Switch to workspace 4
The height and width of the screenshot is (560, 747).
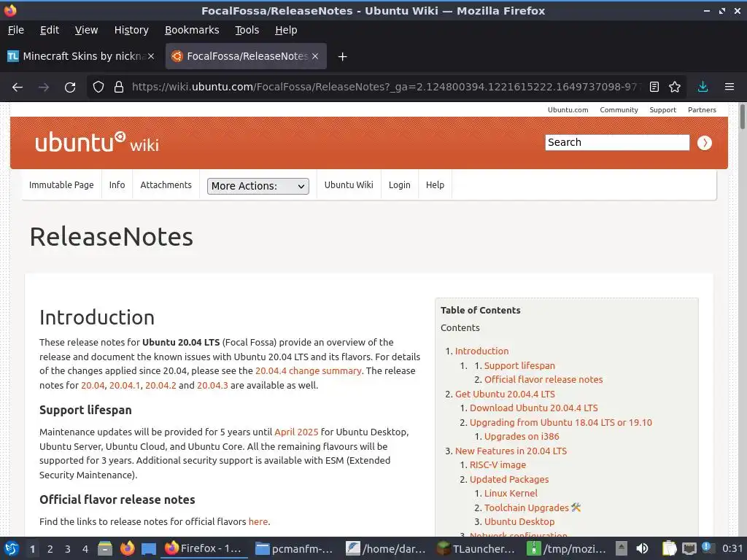point(85,549)
